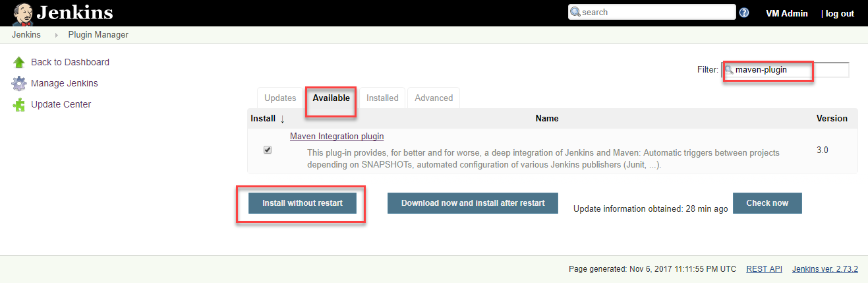Click the plugin description text about SNAPSHOTs

pyautogui.click(x=543, y=159)
